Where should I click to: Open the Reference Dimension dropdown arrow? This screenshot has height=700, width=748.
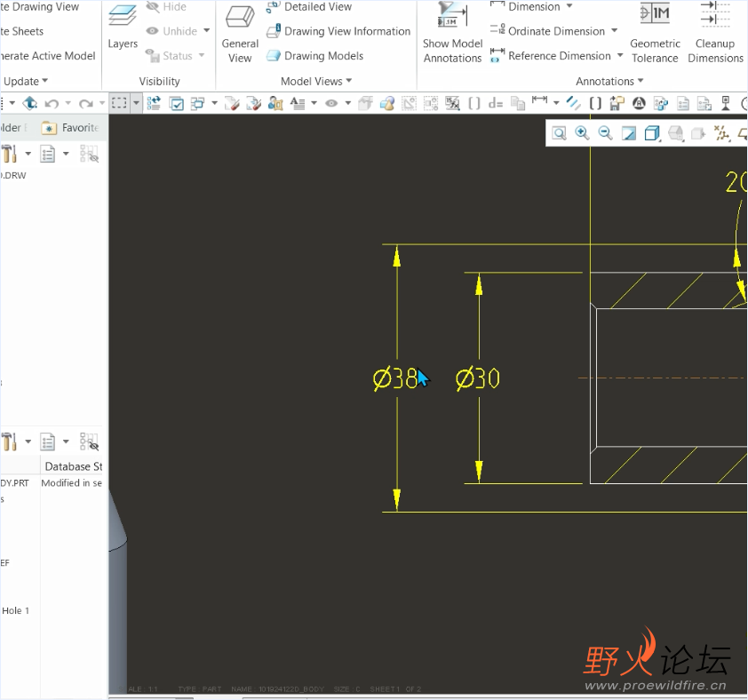click(620, 56)
